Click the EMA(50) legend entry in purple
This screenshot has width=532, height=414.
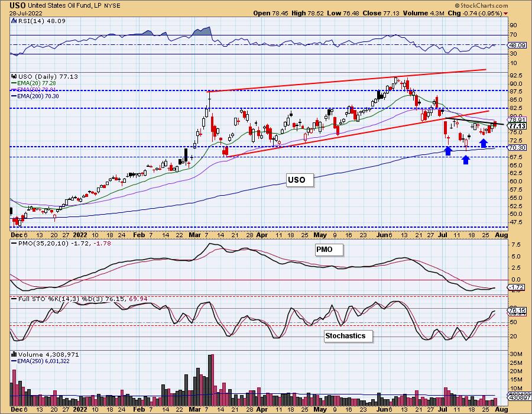[34, 89]
